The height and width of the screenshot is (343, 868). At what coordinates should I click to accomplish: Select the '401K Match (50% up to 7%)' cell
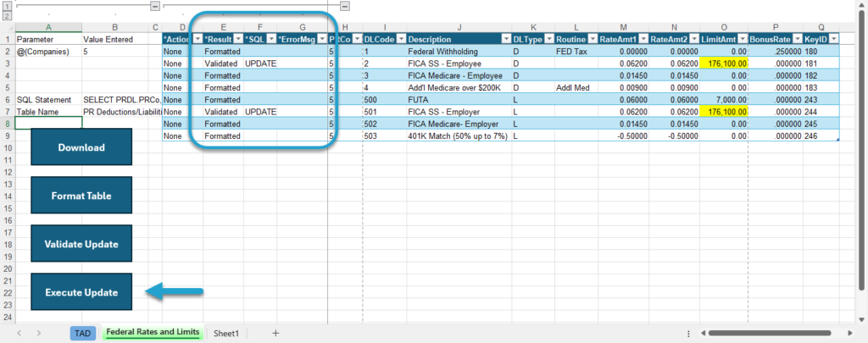[459, 136]
